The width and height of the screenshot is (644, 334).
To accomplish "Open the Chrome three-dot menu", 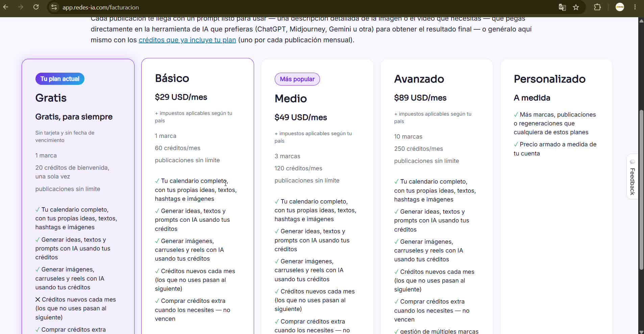I will (635, 7).
